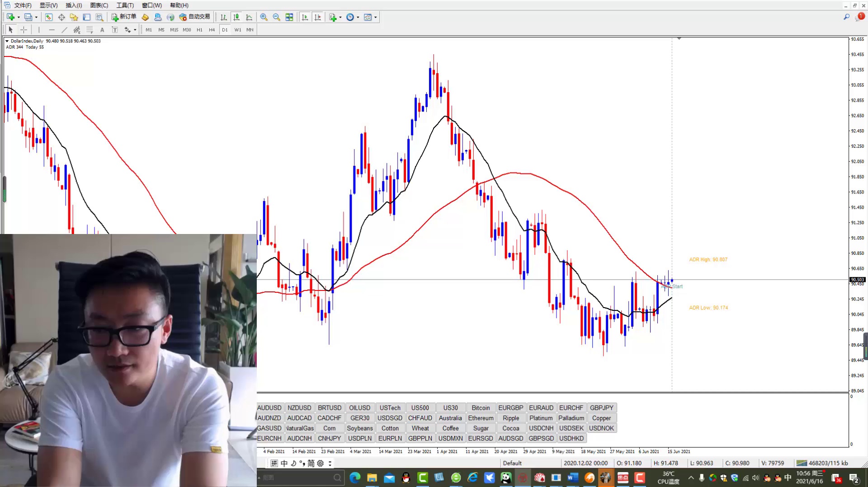Open the Navigator panel
Screen dimensions: 868x487
pyautogui.click(x=74, y=17)
